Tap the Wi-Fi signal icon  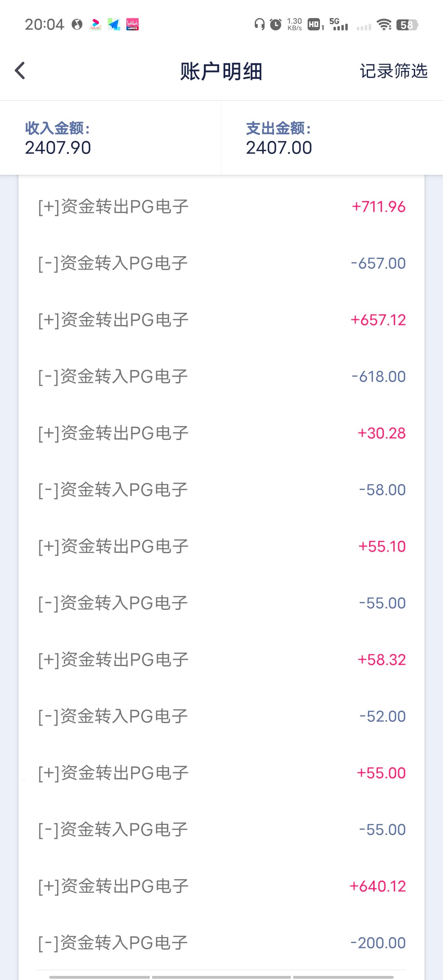coord(384,25)
